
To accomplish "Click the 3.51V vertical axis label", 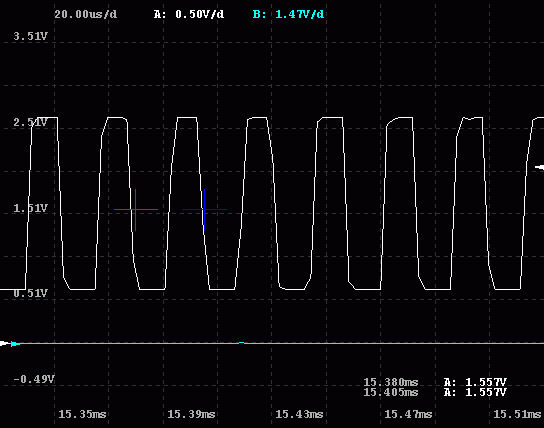I will click(x=30, y=36).
